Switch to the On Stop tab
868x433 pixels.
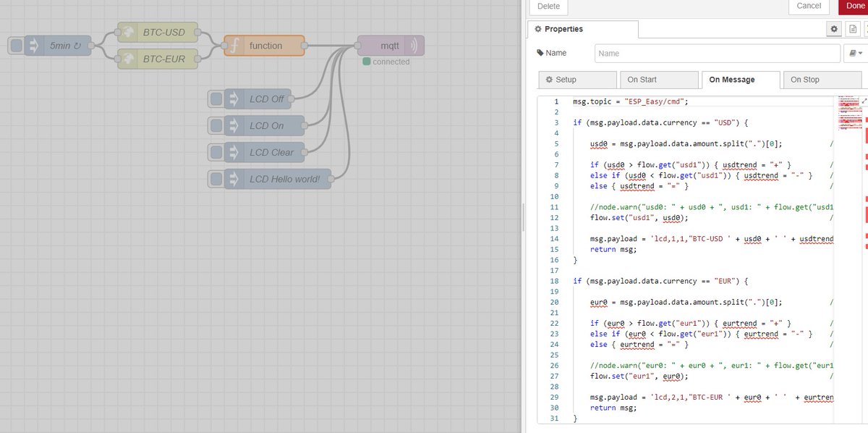[x=826, y=80]
